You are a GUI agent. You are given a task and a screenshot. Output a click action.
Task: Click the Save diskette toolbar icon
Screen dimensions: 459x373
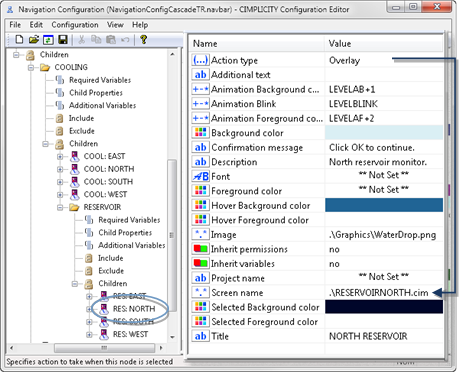[63, 40]
